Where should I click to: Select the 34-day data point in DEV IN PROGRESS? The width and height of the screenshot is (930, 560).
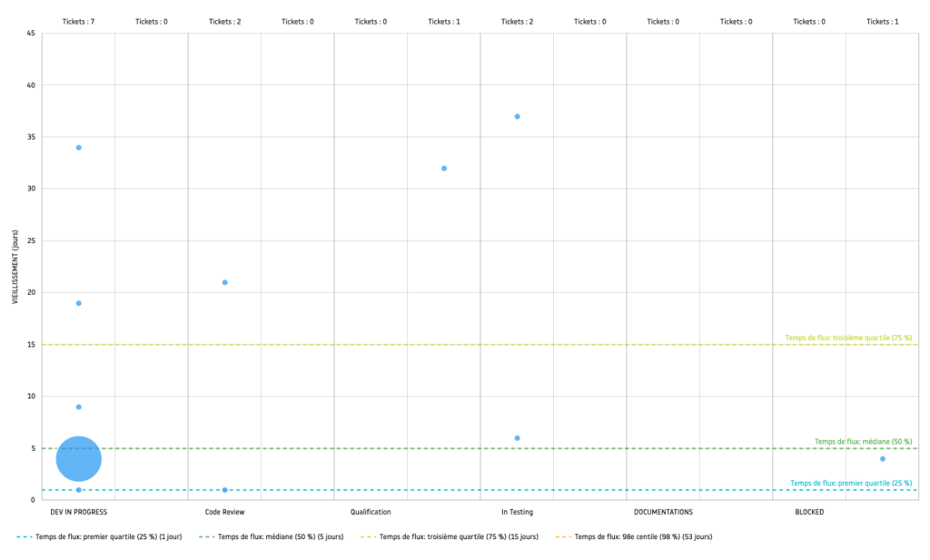[x=79, y=147]
